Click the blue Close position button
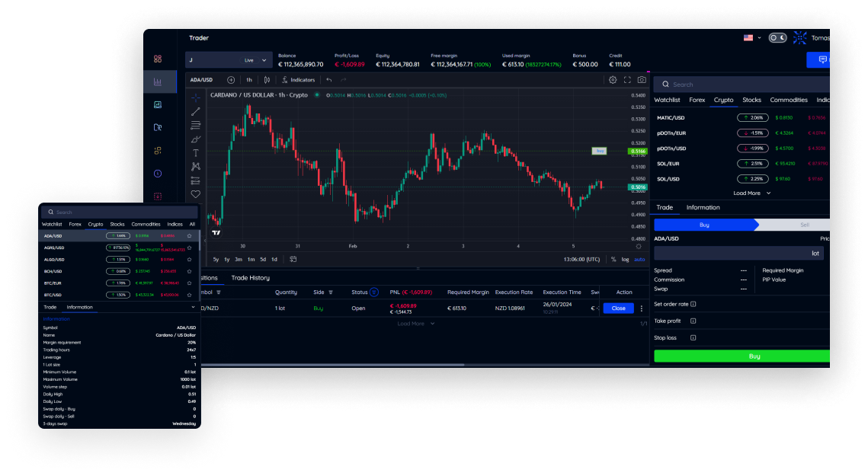This screenshot has height=476, width=868. [x=618, y=308]
